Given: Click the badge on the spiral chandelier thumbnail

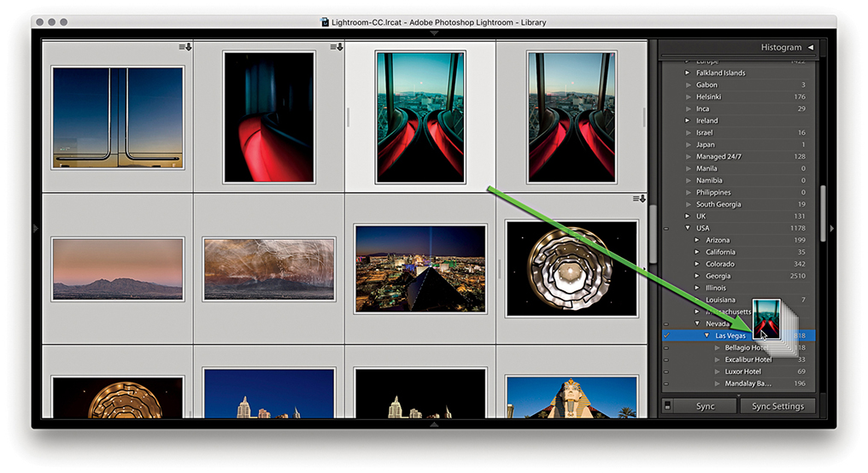Looking at the screenshot, I should tap(639, 199).
